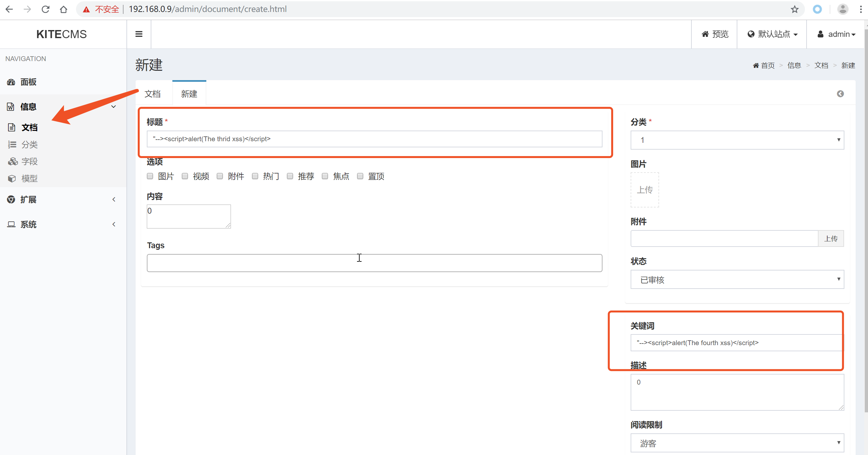Open 面板 dashboard in sidebar
868x455 pixels.
(28, 82)
